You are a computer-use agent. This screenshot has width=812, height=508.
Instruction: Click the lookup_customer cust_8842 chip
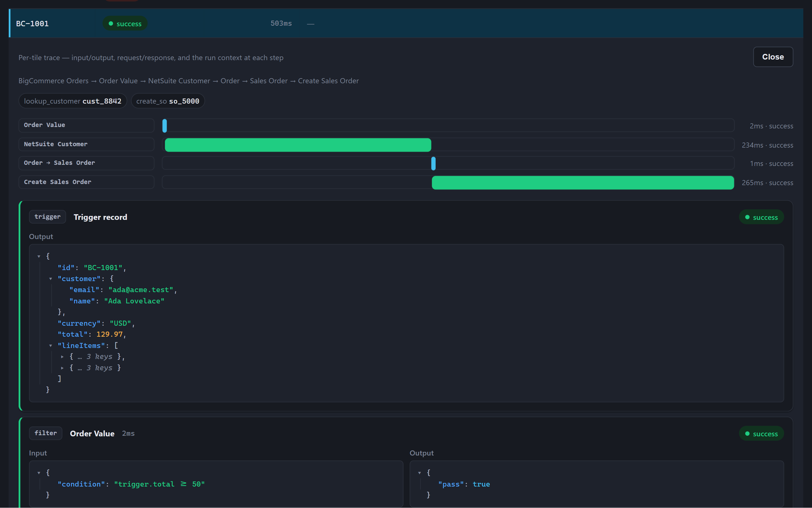tap(73, 101)
